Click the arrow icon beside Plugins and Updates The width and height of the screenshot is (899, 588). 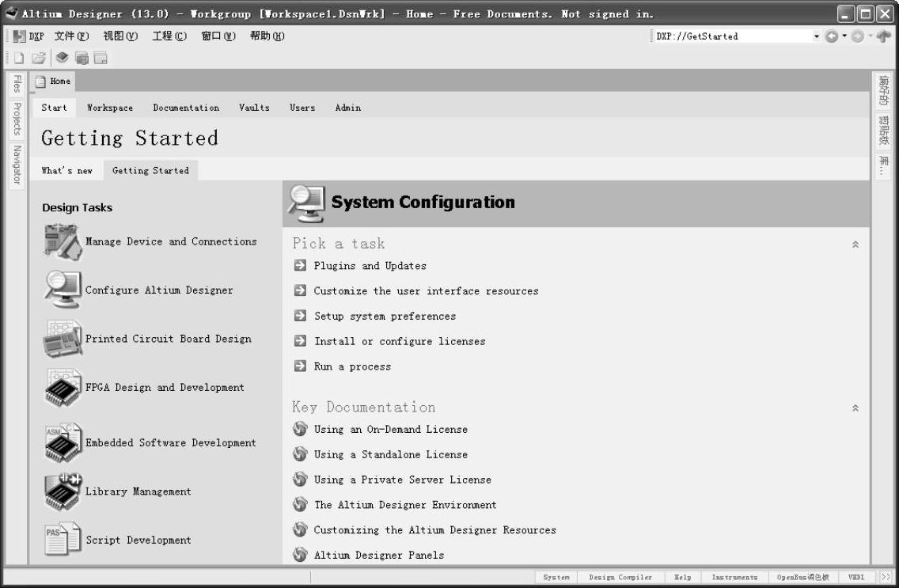300,265
